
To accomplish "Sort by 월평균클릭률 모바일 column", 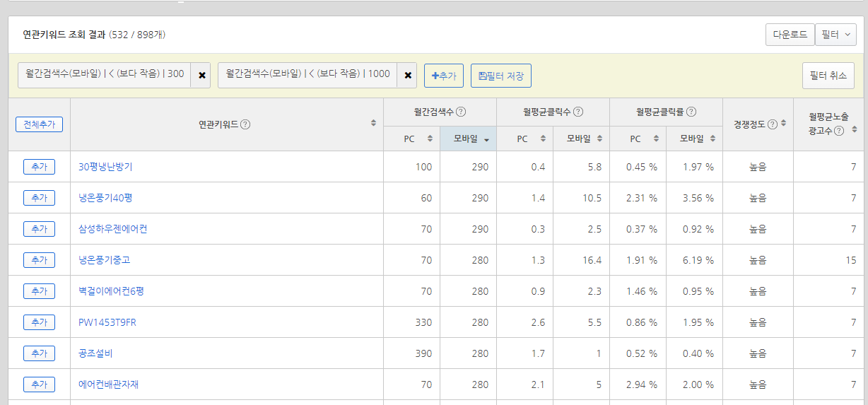I will pos(712,139).
